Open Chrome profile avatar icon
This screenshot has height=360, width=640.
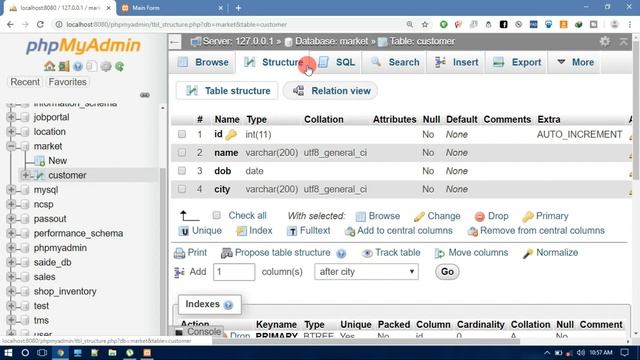pyautogui.click(x=614, y=24)
